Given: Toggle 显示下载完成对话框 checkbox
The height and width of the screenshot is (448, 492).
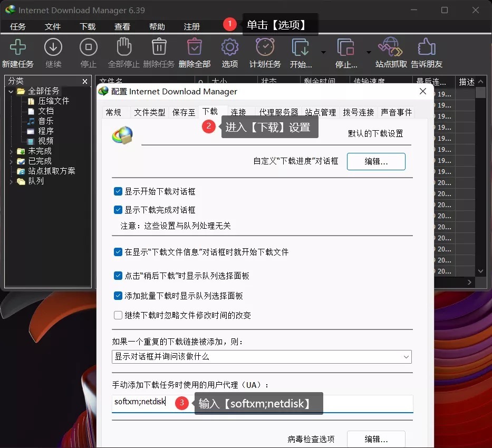Looking at the screenshot, I should (x=118, y=210).
